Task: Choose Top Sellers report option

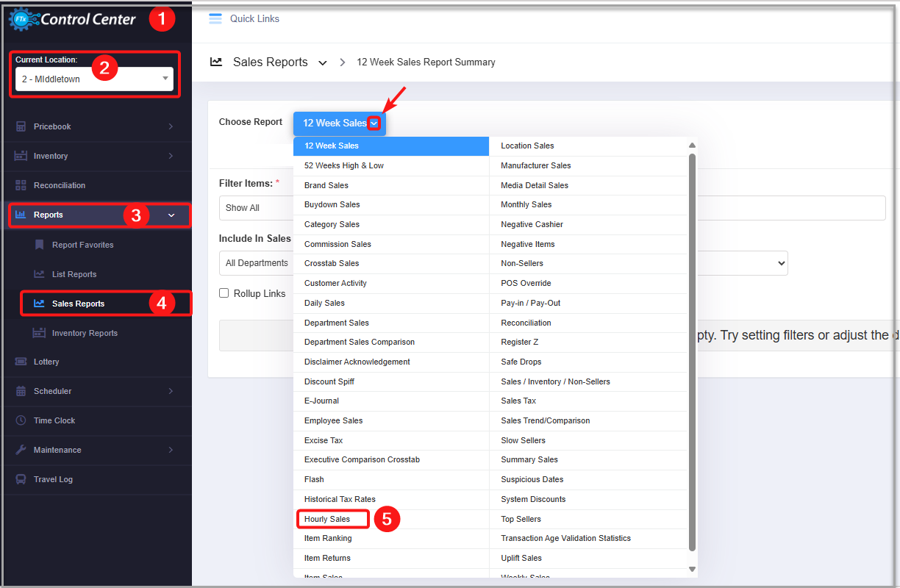Action: 521,519
